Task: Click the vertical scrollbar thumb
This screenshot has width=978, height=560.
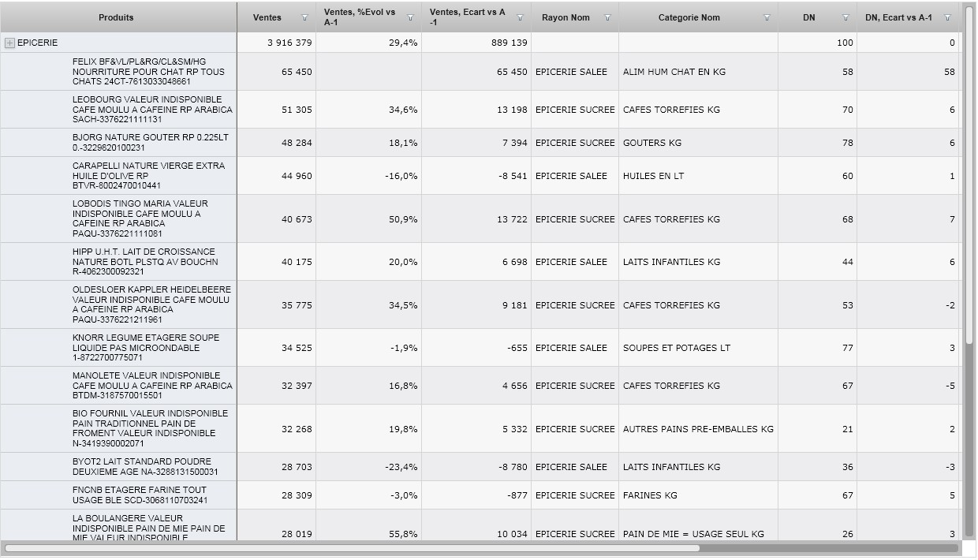Action: (x=969, y=174)
